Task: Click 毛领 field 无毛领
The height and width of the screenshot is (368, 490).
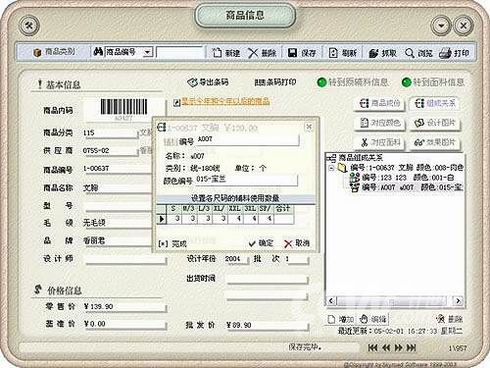Action: pyautogui.click(x=117, y=223)
